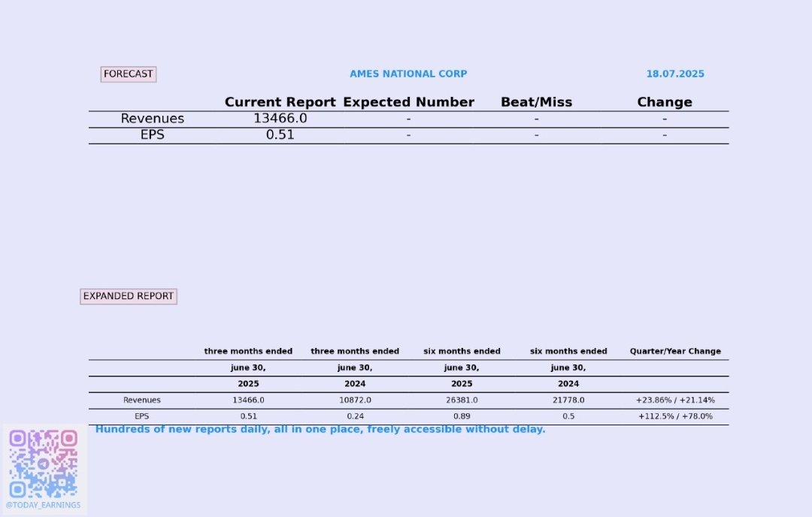The height and width of the screenshot is (517, 812).
Task: Click the date 18.07.2025
Action: click(674, 74)
